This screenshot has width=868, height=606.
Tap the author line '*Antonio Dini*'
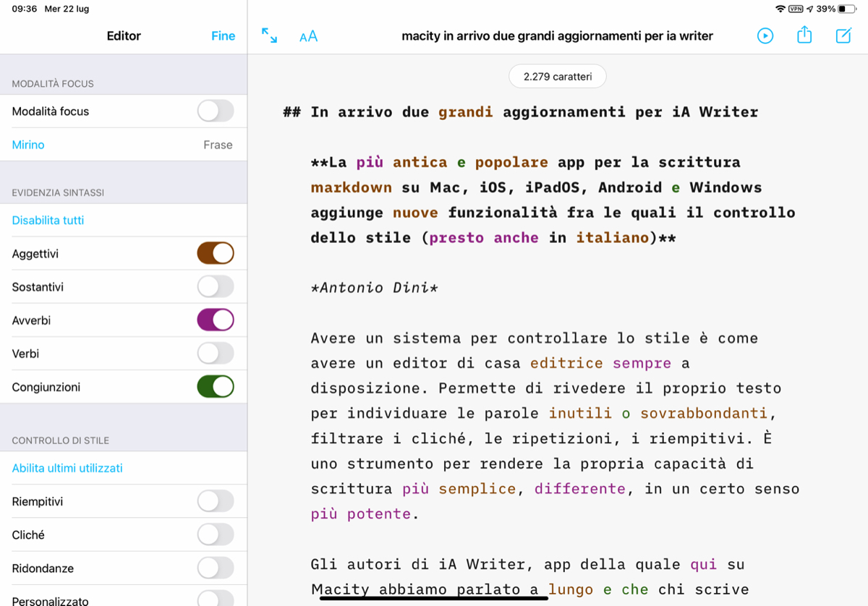(374, 288)
